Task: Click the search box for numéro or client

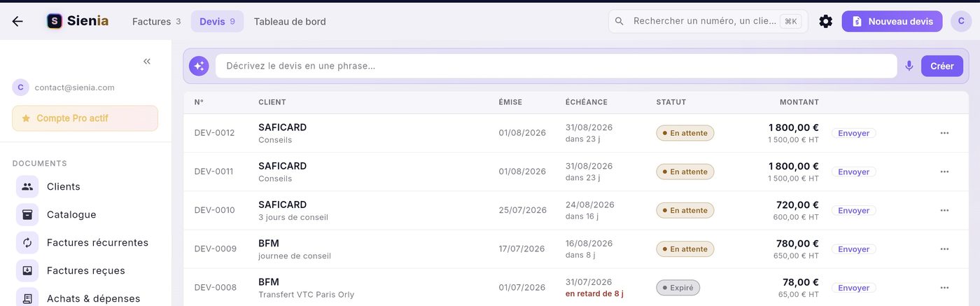Action: coord(708,22)
